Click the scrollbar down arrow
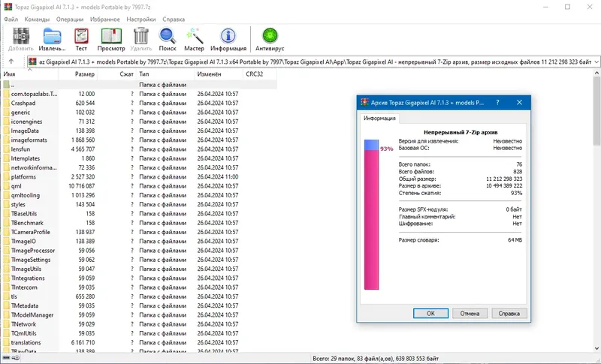The height and width of the screenshot is (364, 601). coord(596,348)
